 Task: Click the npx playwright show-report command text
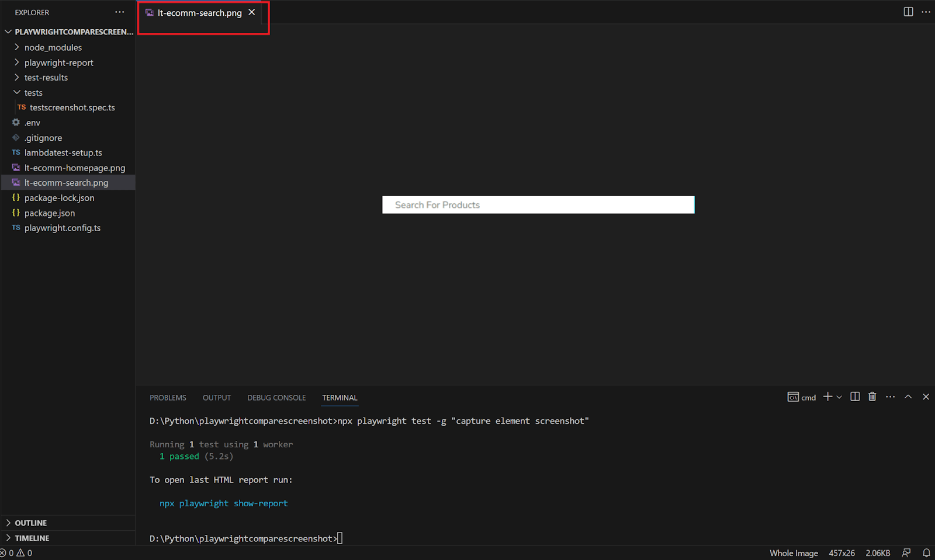[224, 503]
